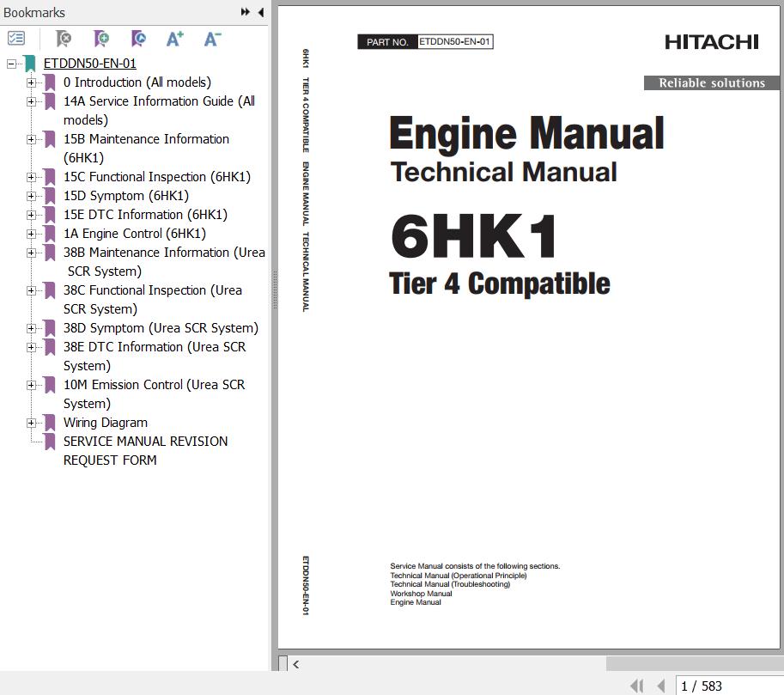Open the bookmarks options list icon
Viewport: 784px width, 695px height.
(x=16, y=38)
